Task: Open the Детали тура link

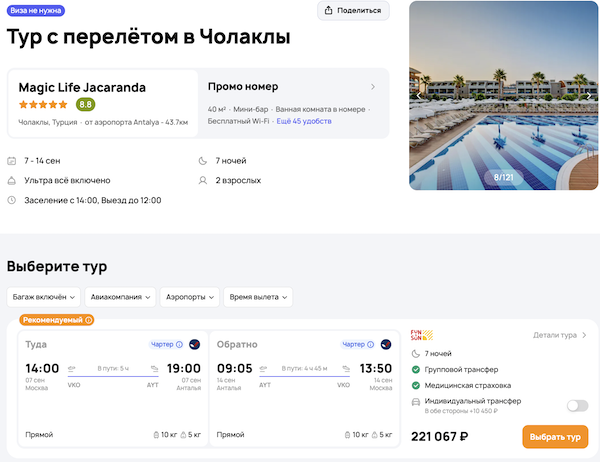Action: pyautogui.click(x=559, y=336)
